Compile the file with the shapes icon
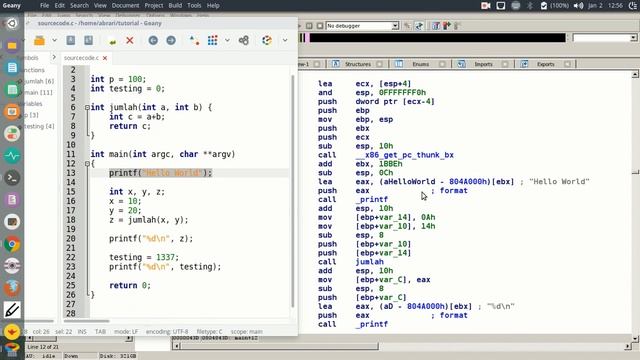The height and width of the screenshot is (360, 640). coord(194,40)
